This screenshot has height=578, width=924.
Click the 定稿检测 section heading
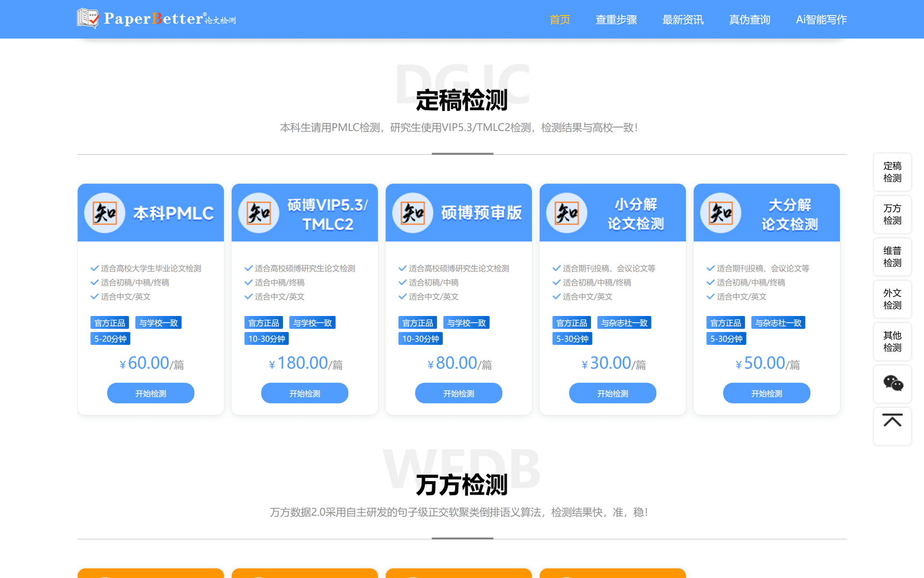pyautogui.click(x=462, y=100)
